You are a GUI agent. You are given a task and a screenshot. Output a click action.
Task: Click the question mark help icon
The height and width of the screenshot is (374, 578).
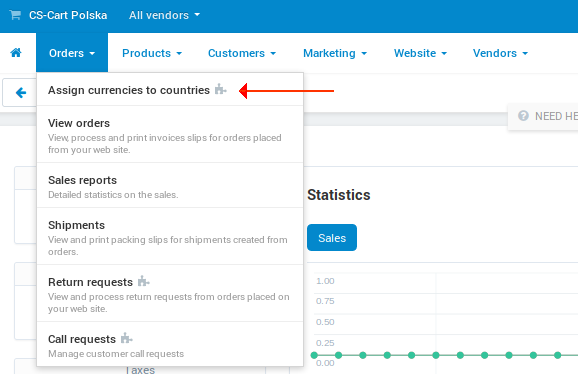coord(523,116)
